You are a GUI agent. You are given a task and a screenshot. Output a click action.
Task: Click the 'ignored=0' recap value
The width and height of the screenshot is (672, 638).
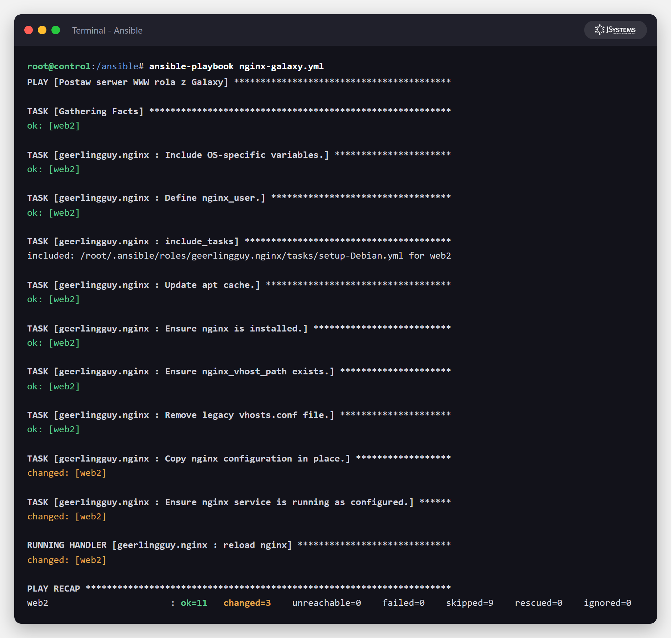(x=607, y=603)
